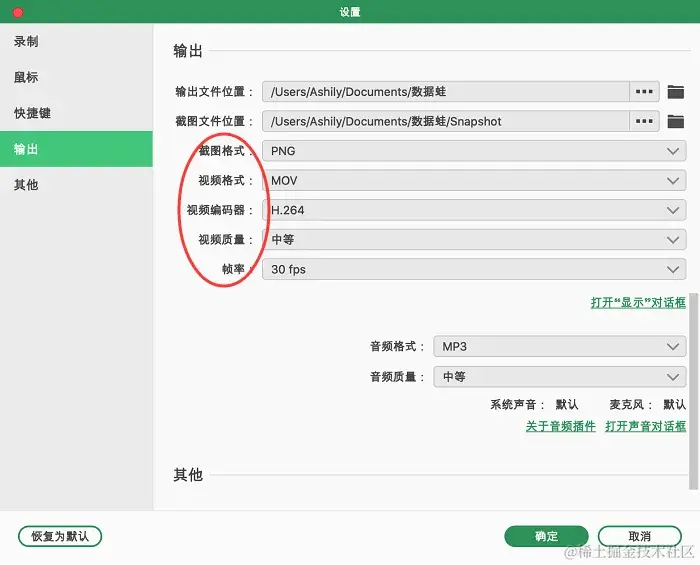Click the 视频编码器 label

tap(219, 210)
